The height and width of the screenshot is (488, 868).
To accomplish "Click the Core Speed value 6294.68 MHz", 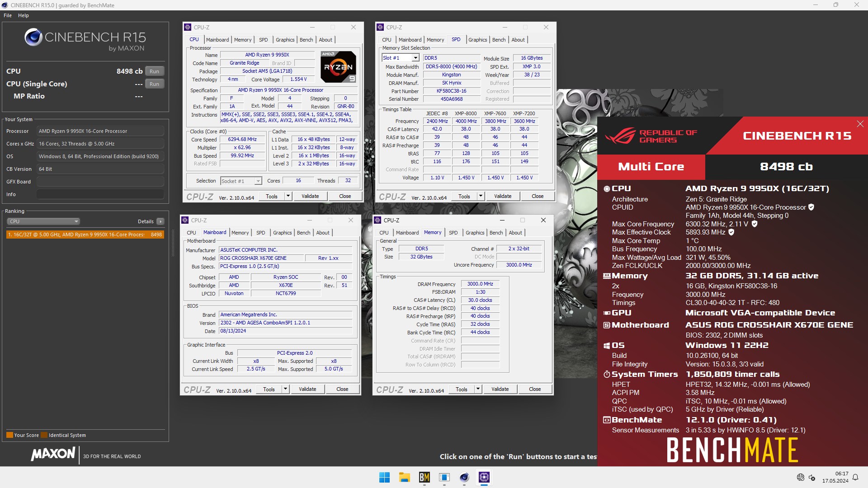I will (242, 140).
